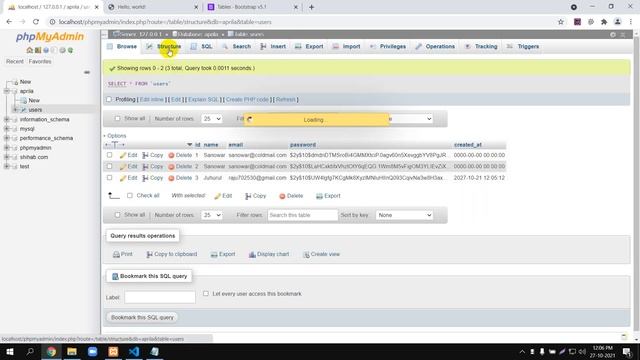Open the Insert tab
This screenshot has height=360, width=640.
[273, 47]
